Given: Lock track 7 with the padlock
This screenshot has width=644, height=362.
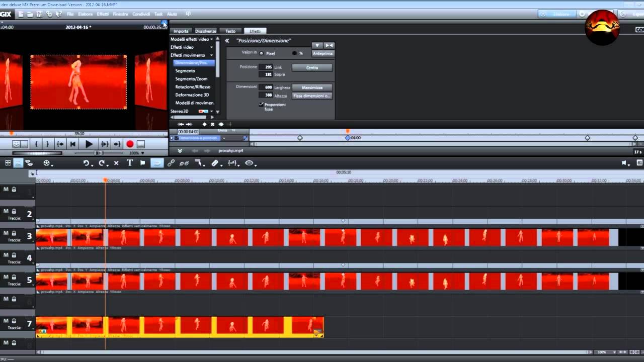Looking at the screenshot, I should point(14,321).
